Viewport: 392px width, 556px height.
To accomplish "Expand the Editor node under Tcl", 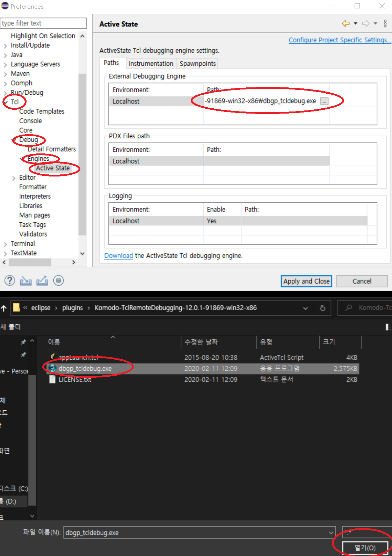I will 14,178.
